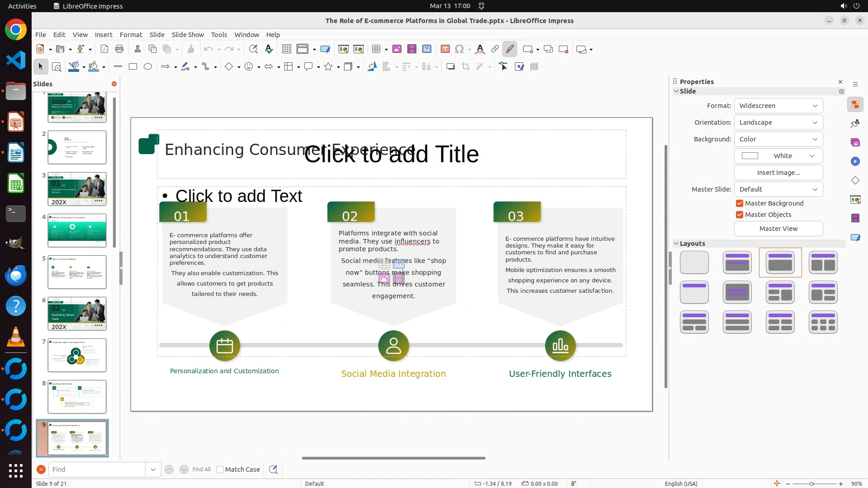Expand the Orientation dropdown showing Landscape

click(x=778, y=122)
